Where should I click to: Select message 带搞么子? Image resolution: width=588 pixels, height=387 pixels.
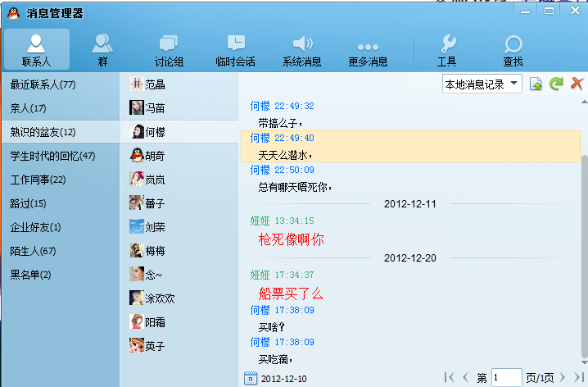[x=280, y=123]
